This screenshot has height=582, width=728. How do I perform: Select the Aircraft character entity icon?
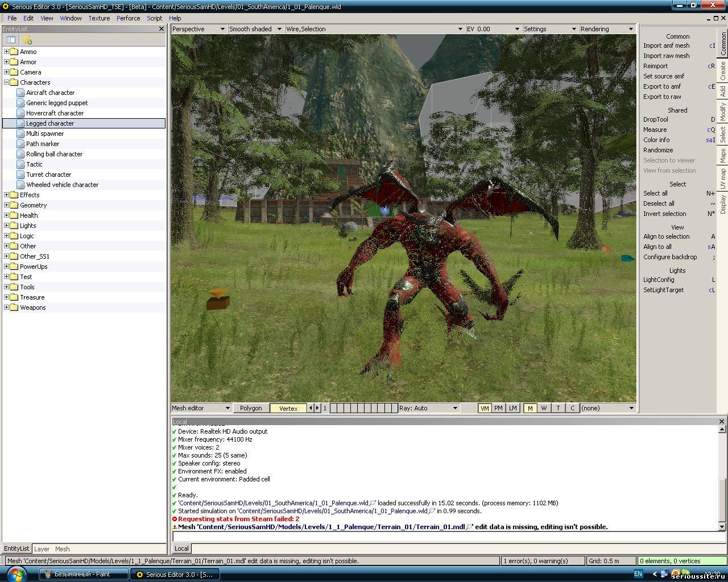click(20, 93)
